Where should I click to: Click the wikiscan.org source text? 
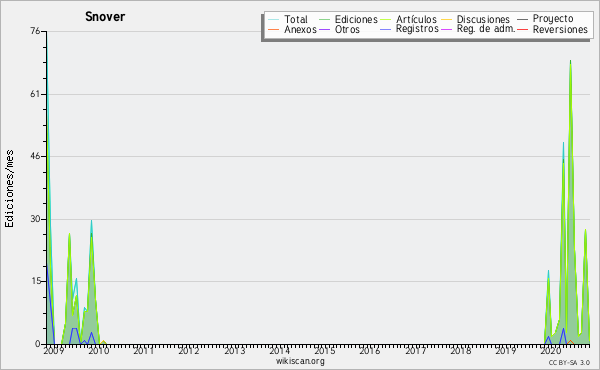[300, 361]
